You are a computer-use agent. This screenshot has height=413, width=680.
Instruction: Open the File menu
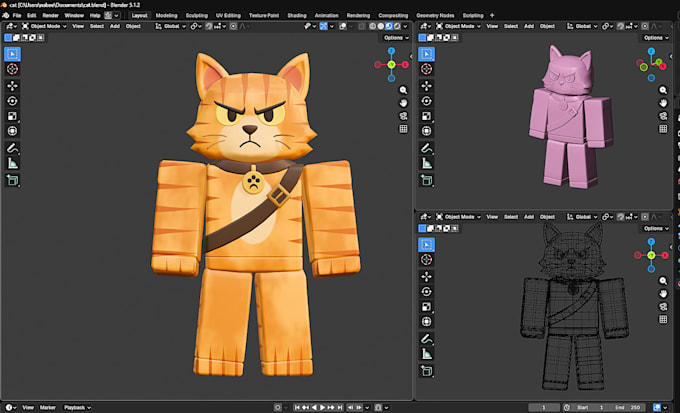coord(17,15)
